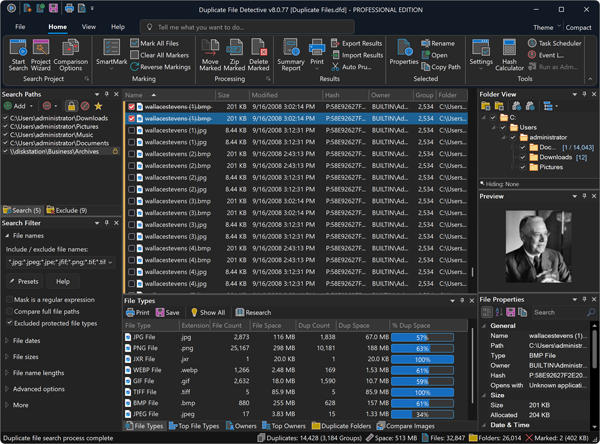The height and width of the screenshot is (444, 600).
Task: Enable Mask is a regular expression
Action: 9,300
